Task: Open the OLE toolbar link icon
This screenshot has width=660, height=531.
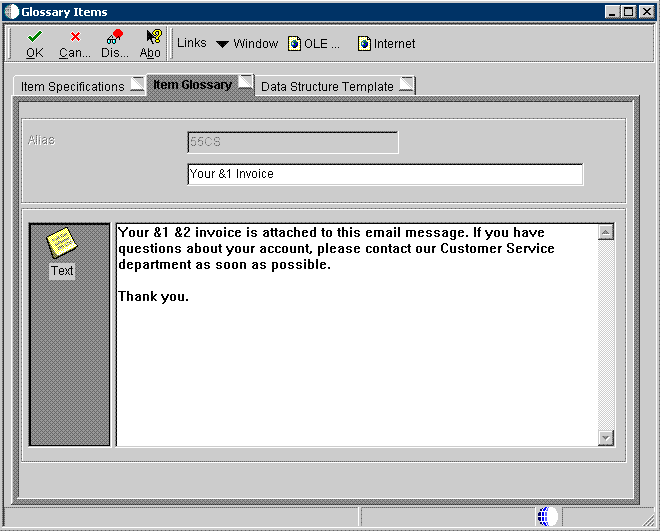Action: pos(294,43)
